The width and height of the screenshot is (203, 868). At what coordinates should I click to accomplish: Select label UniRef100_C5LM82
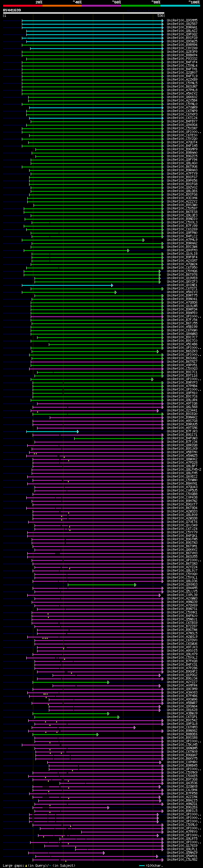click(x=182, y=859)
